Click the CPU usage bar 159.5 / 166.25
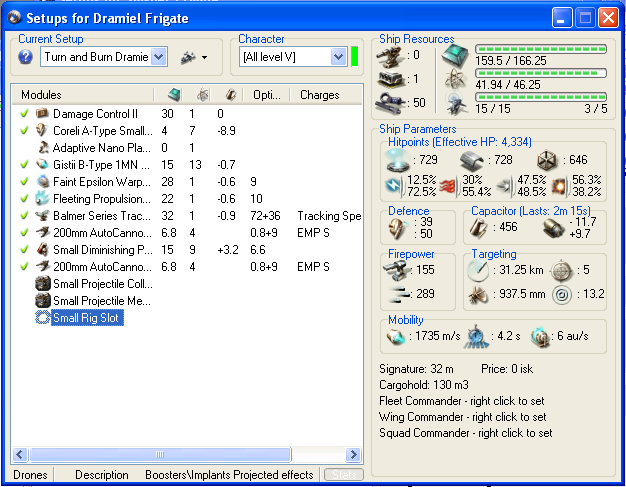Image resolution: width=626 pixels, height=487 pixels. pos(541,49)
